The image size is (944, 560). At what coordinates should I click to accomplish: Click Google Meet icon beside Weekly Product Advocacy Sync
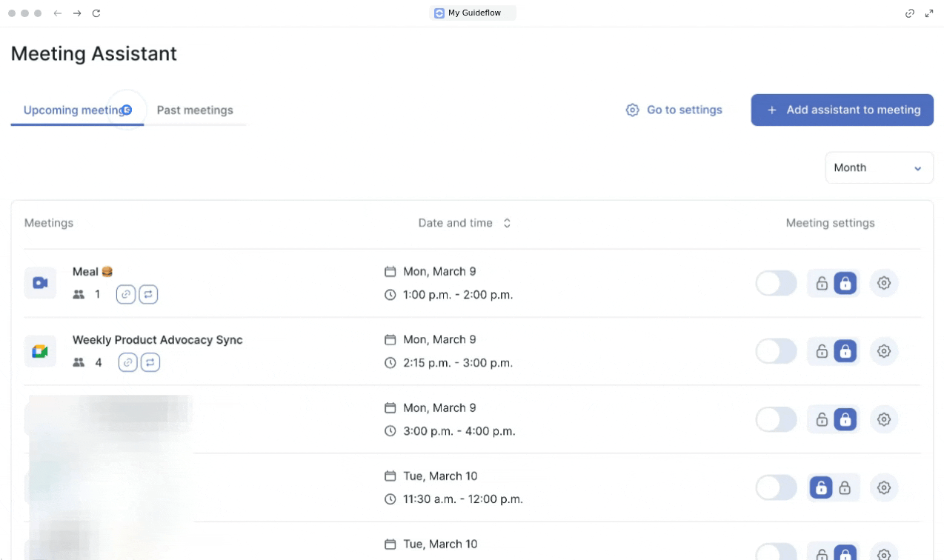40,351
